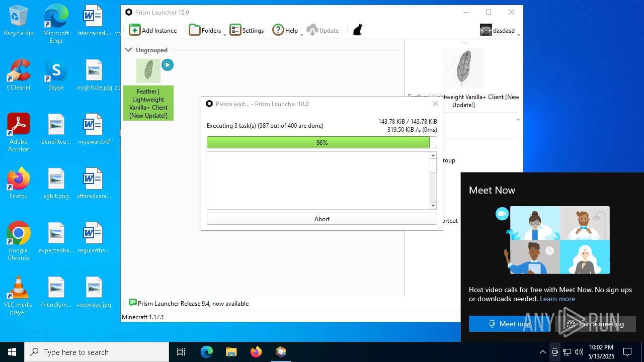Open the Learn more link

click(557, 299)
